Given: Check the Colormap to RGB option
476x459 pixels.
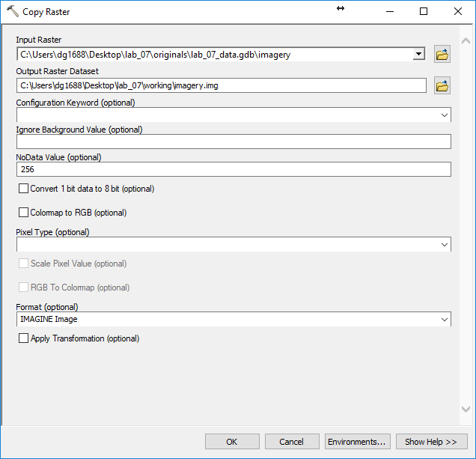Looking at the screenshot, I should [23, 213].
